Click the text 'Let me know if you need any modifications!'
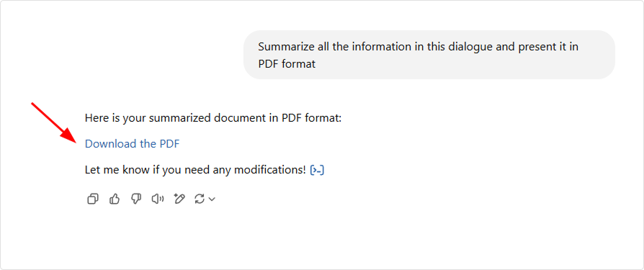Screen dimensions: 644x270 click(x=195, y=170)
